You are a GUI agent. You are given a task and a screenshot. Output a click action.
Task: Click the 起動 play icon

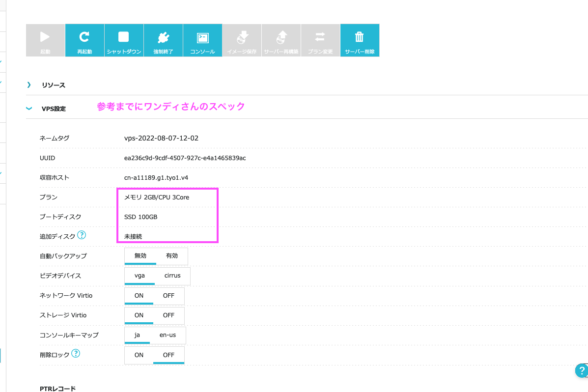coord(45,37)
